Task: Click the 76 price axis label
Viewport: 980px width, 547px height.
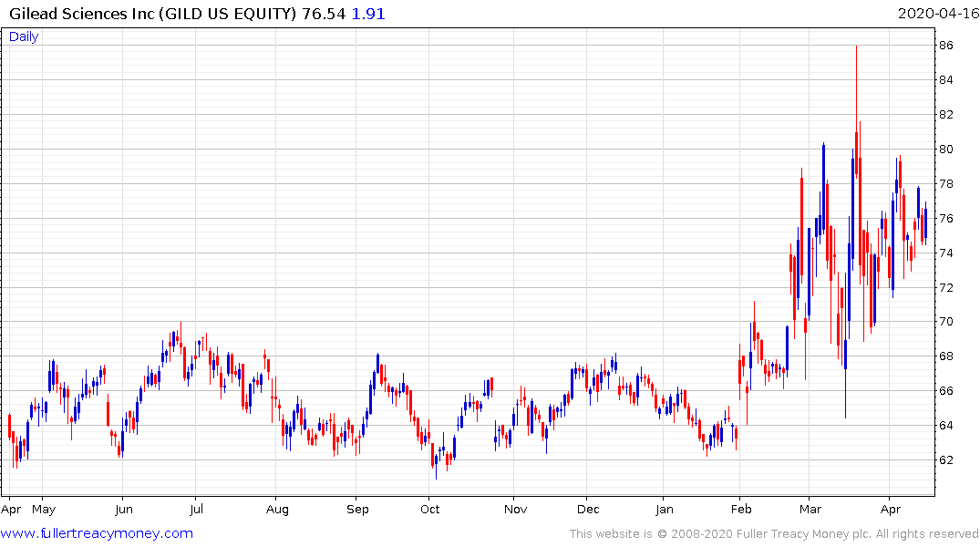Action: (945, 218)
